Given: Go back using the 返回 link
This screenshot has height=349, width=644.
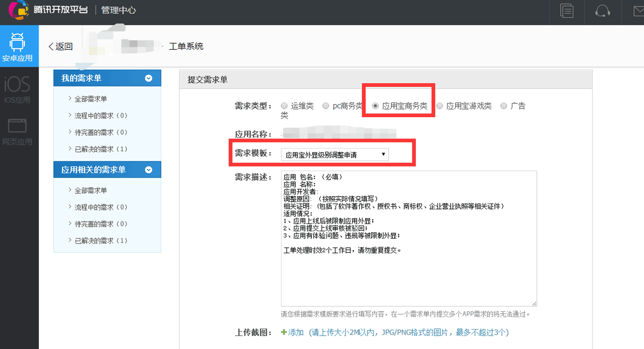Looking at the screenshot, I should (x=60, y=46).
